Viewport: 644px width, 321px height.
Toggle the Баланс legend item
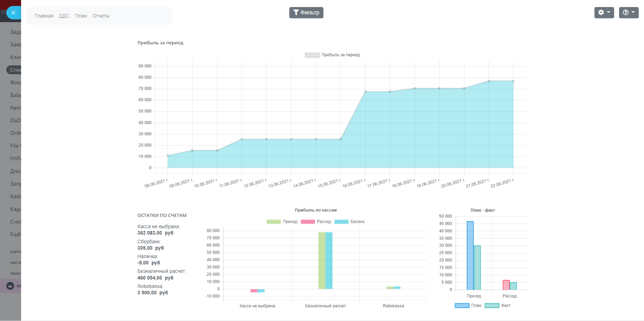coord(350,222)
